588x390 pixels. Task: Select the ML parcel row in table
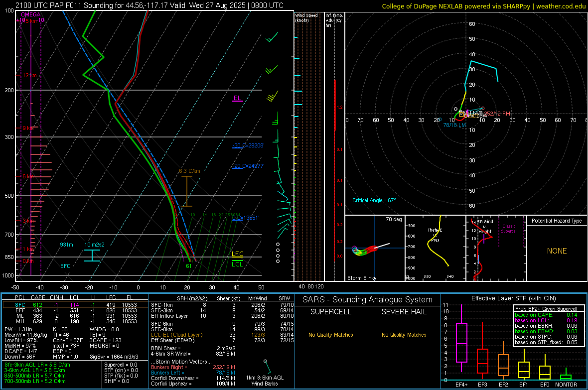click(x=75, y=316)
